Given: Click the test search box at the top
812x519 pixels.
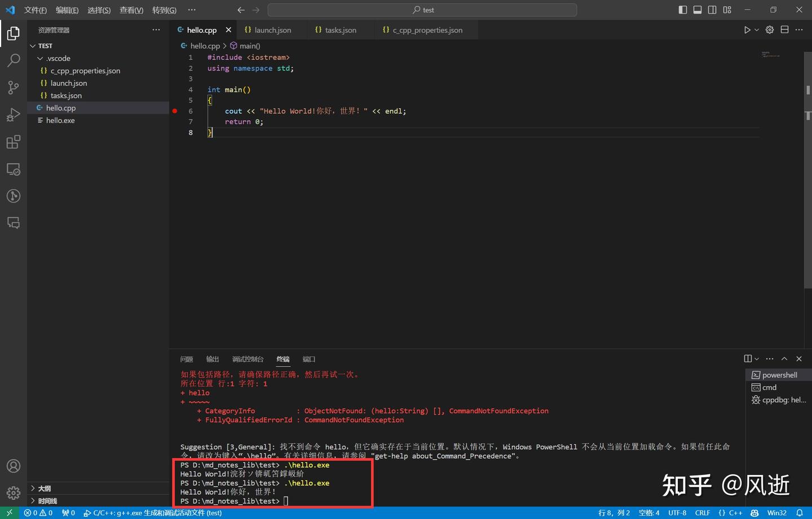Looking at the screenshot, I should [x=422, y=10].
